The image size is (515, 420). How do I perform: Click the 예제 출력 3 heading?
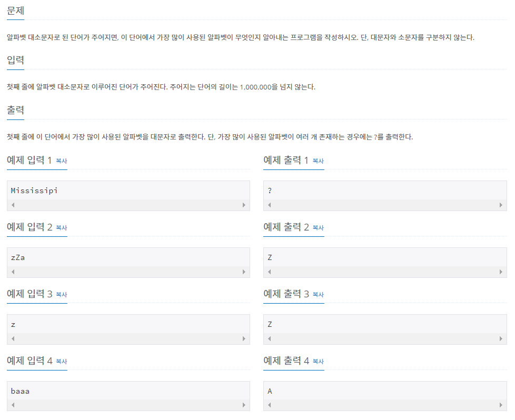click(x=286, y=294)
